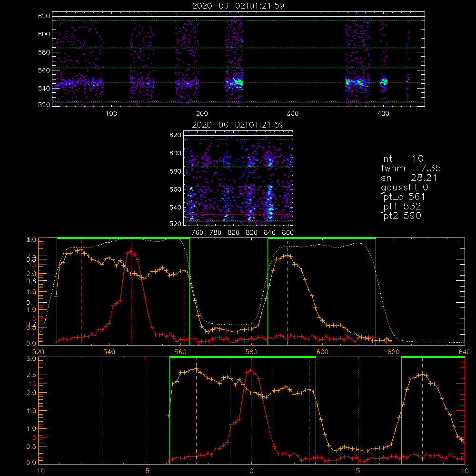Click the x-axis label 100 on top plot

[111, 114]
